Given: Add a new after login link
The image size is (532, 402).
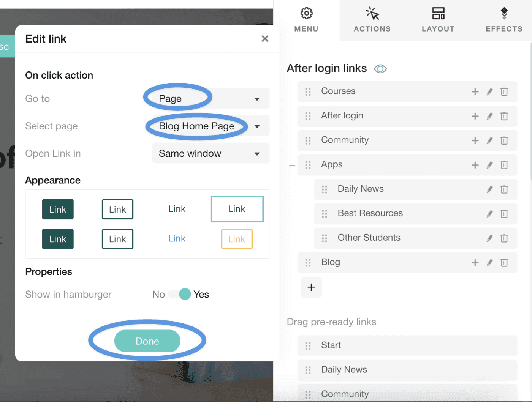Looking at the screenshot, I should tap(311, 287).
